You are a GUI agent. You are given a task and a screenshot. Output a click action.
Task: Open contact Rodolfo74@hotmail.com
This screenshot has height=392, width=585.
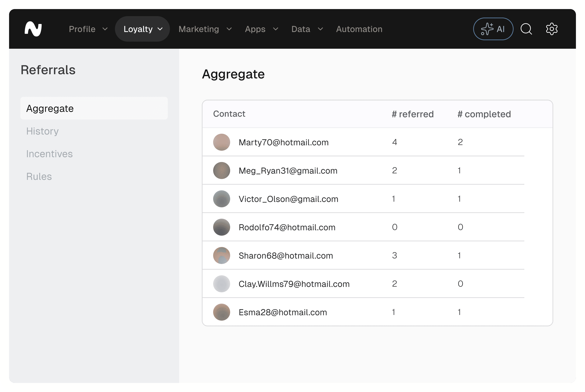click(x=287, y=227)
